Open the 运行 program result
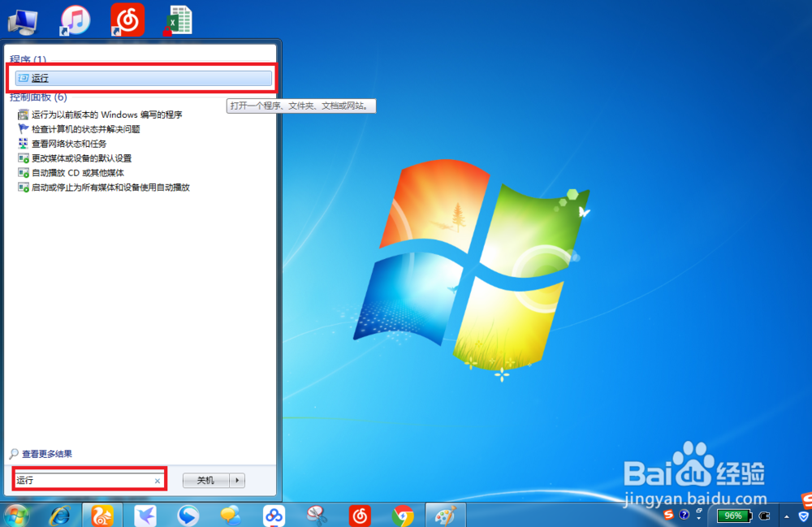The width and height of the screenshot is (812, 527). click(144, 78)
